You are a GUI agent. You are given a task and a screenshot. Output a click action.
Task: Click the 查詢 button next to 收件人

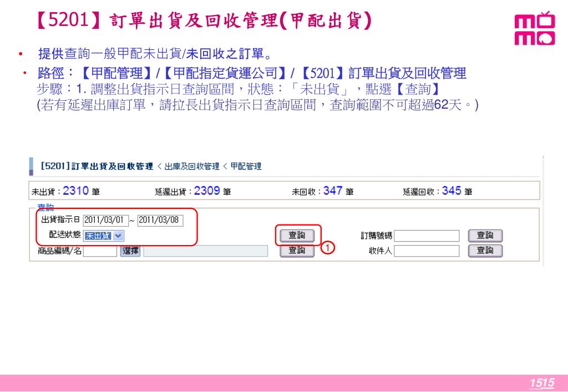pyautogui.click(x=485, y=251)
